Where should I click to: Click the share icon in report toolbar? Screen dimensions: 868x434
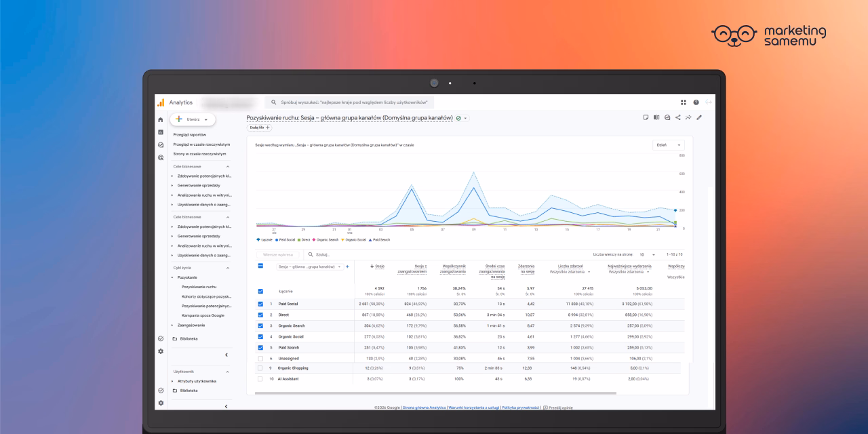click(x=678, y=117)
